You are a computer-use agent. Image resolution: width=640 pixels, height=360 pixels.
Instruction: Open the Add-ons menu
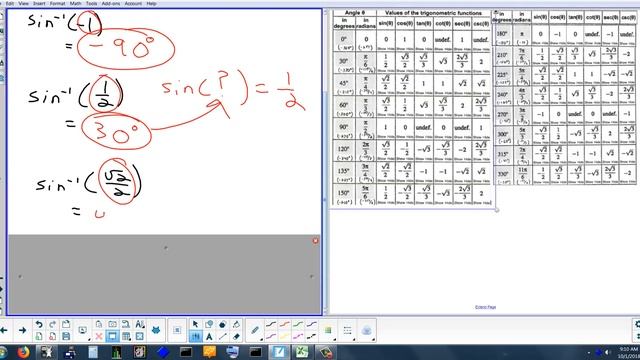pos(111,3)
